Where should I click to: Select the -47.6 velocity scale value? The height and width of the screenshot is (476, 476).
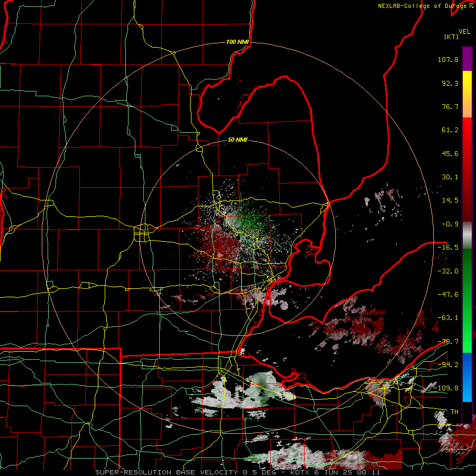pos(448,295)
